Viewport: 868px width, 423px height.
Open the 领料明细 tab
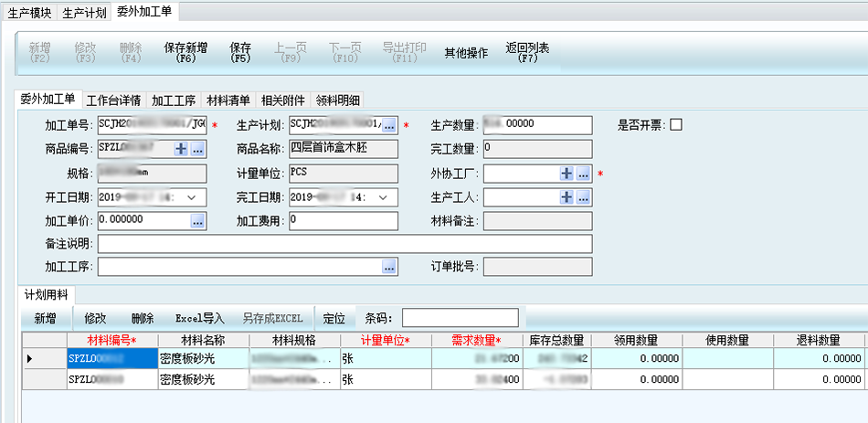click(x=338, y=100)
